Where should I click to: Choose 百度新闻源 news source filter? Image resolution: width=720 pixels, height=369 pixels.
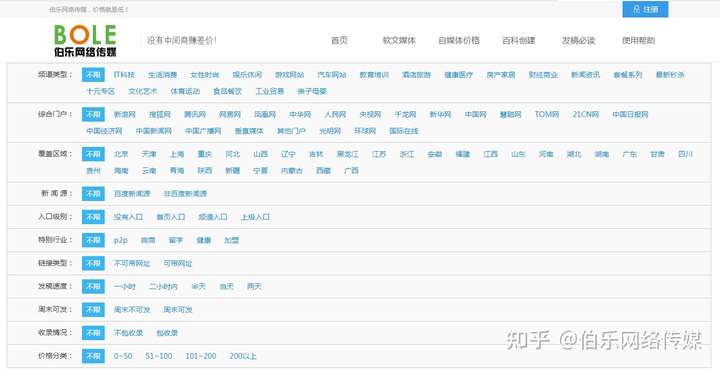click(x=132, y=194)
